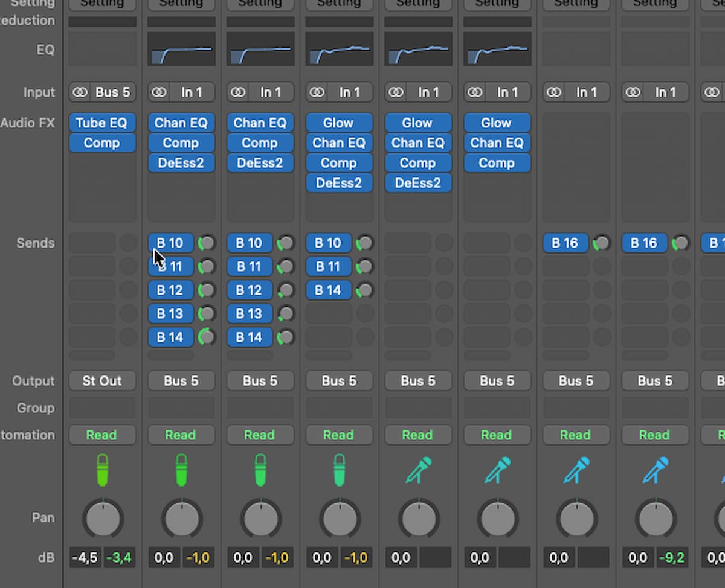Viewport: 725px width, 588px height.
Task: Open the Tube EQ plug-in
Action: point(102,123)
